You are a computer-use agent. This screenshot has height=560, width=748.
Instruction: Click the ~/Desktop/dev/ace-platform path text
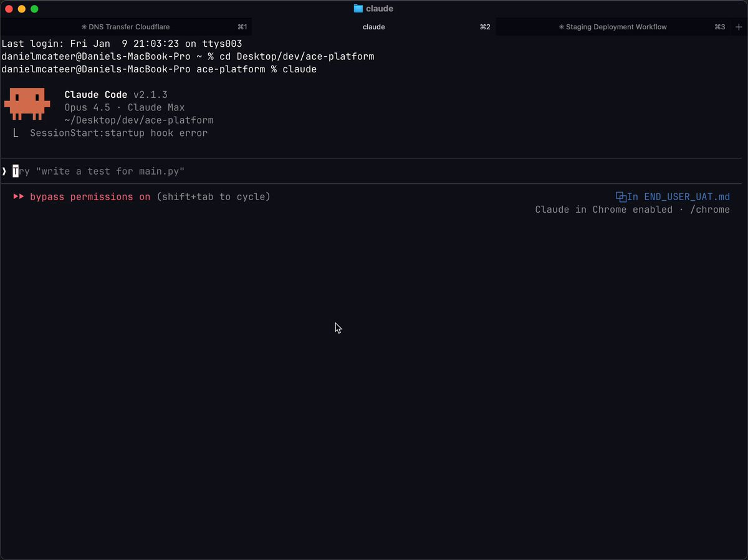pos(139,120)
